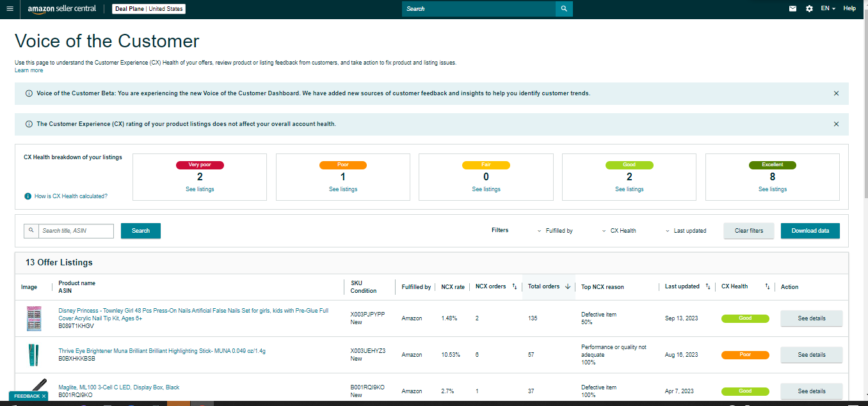Click the 10.53% NCX rate value

451,355
